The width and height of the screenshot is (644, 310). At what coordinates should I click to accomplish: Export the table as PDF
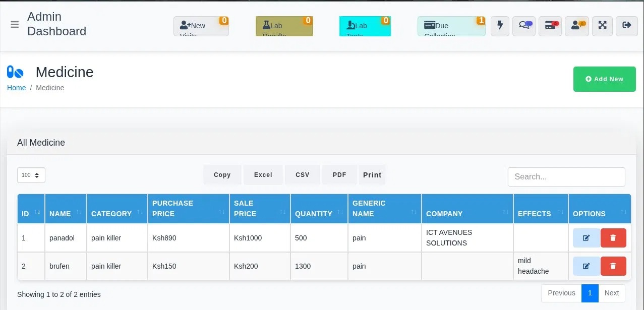(339, 175)
